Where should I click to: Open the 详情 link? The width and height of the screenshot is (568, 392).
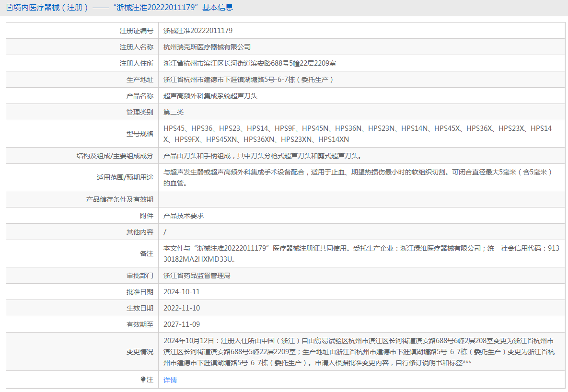tap(170, 380)
